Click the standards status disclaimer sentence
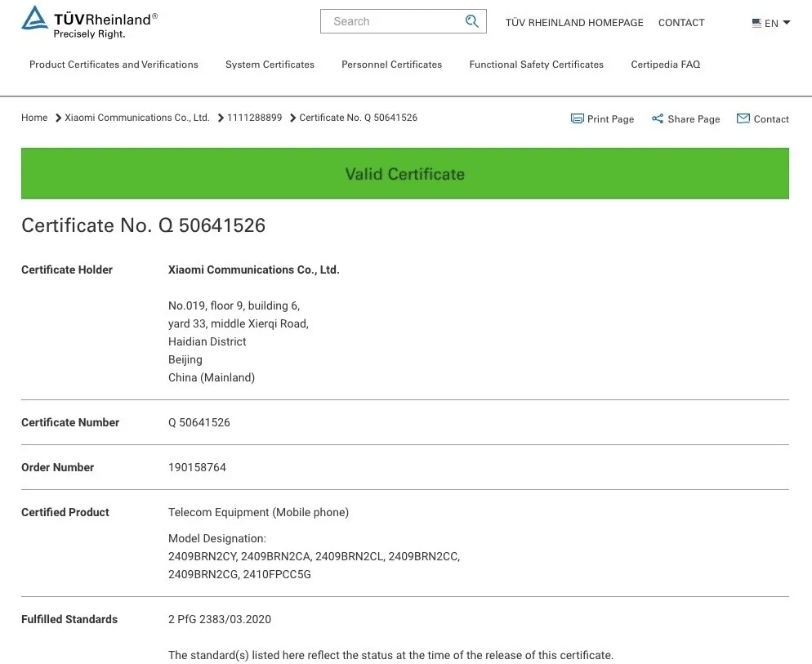812x664 pixels. click(390, 655)
